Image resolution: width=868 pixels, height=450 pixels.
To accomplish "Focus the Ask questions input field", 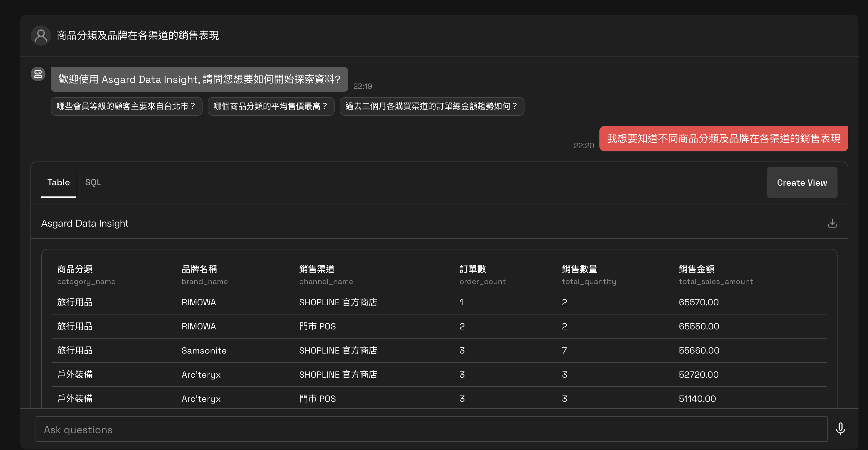I will 432,429.
